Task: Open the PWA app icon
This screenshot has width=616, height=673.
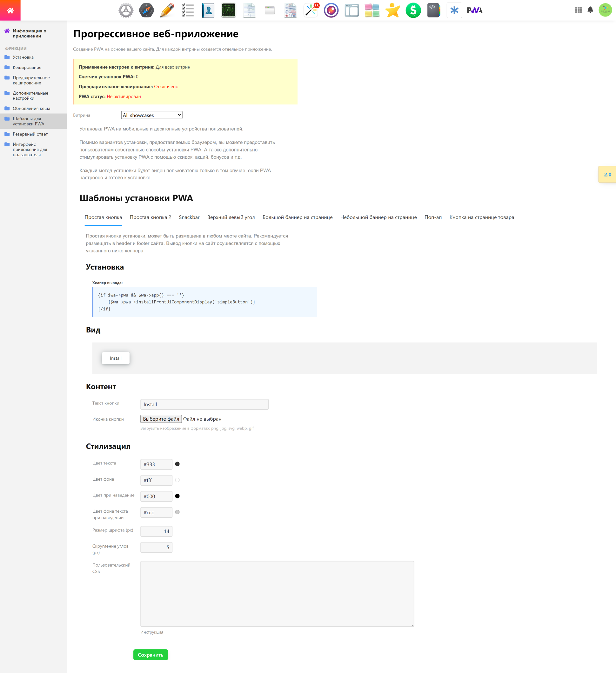Action: pyautogui.click(x=475, y=10)
